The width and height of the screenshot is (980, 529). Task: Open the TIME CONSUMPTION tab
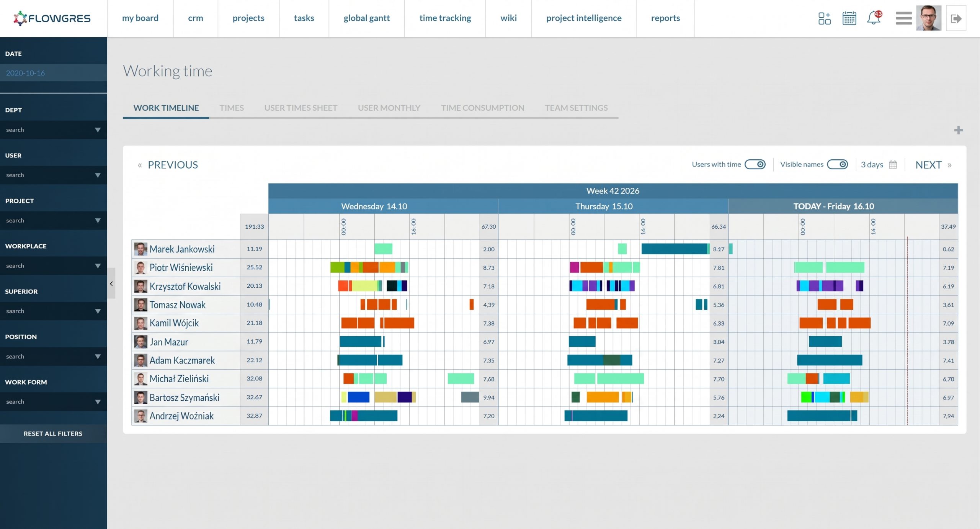pyautogui.click(x=483, y=108)
